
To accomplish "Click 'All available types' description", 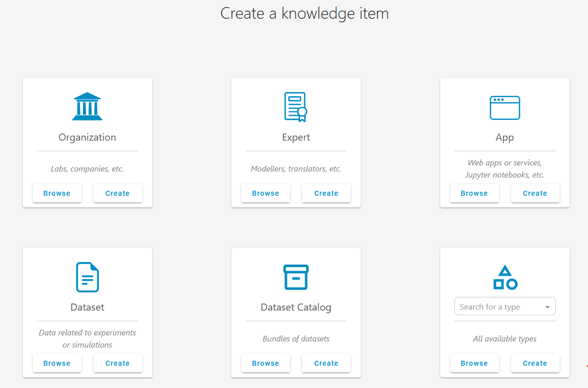I will point(505,338).
